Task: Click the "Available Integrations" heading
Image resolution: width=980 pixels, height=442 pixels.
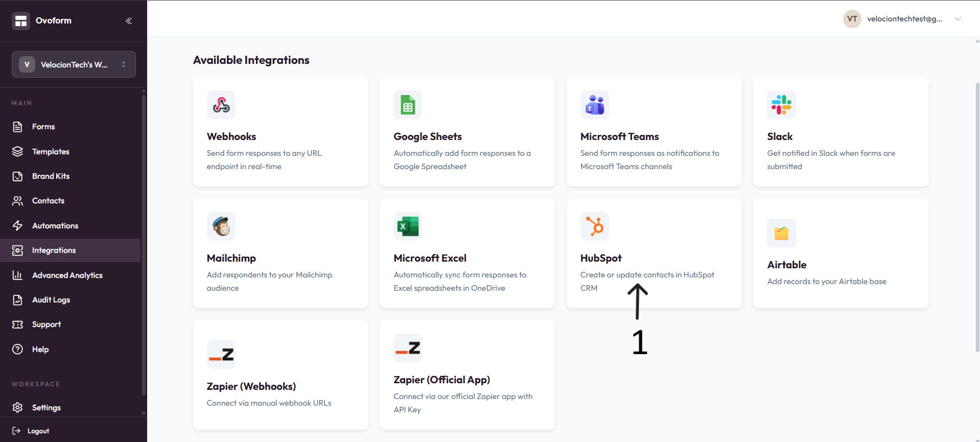Action: pos(251,60)
